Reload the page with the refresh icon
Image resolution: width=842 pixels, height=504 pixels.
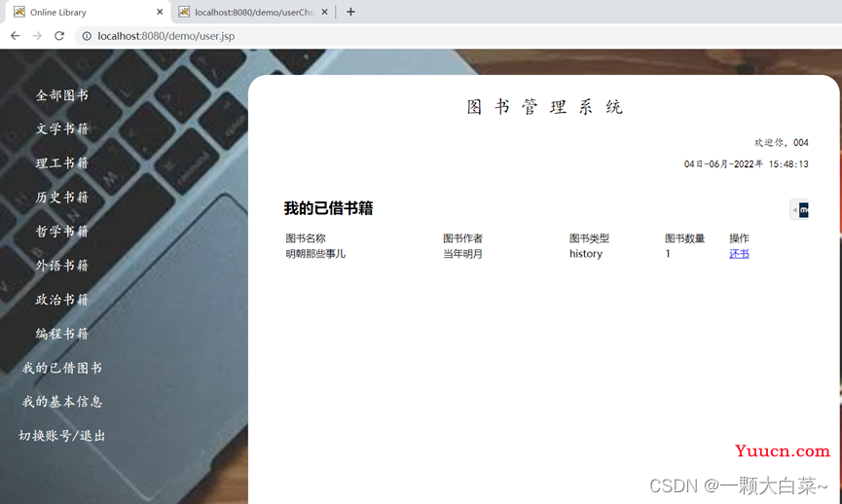pos(59,35)
